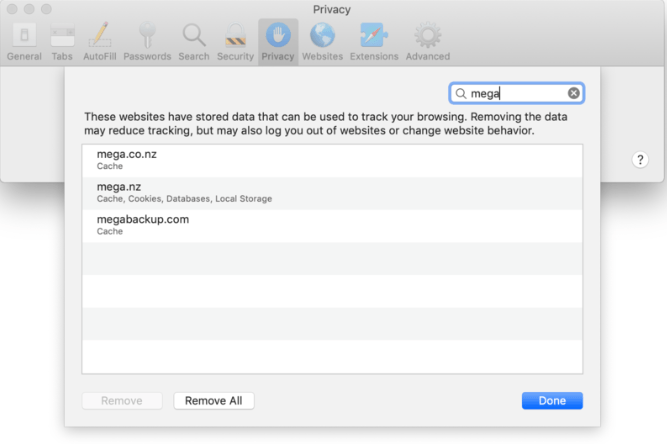Open the Extensions puzzle piece pane
Screen dimensions: 667x444
pos(374,42)
